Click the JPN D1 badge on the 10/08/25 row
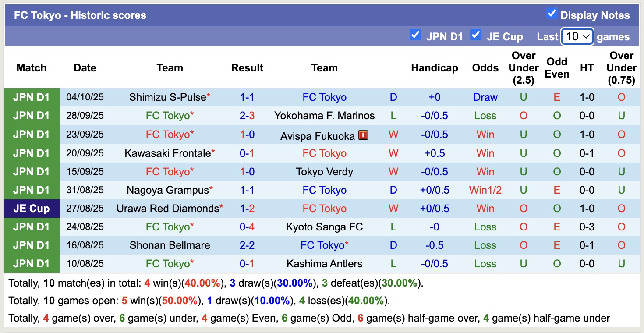The height and width of the screenshot is (333, 644). 31,263
